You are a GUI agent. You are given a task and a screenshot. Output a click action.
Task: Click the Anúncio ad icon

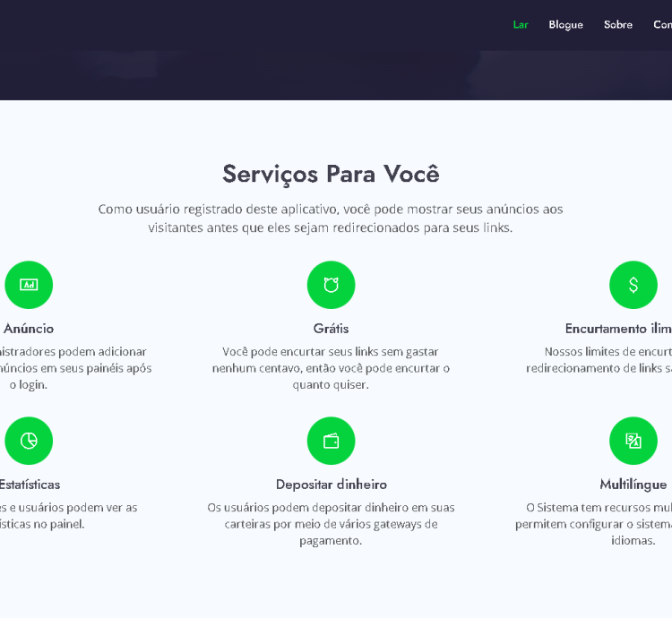[x=29, y=285]
